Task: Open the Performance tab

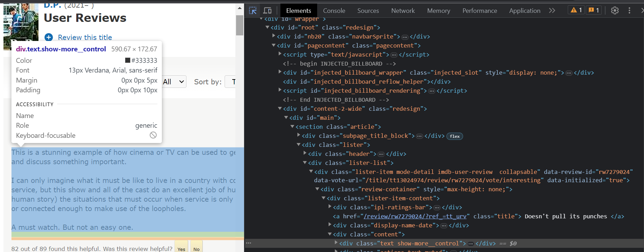Action: [480, 11]
